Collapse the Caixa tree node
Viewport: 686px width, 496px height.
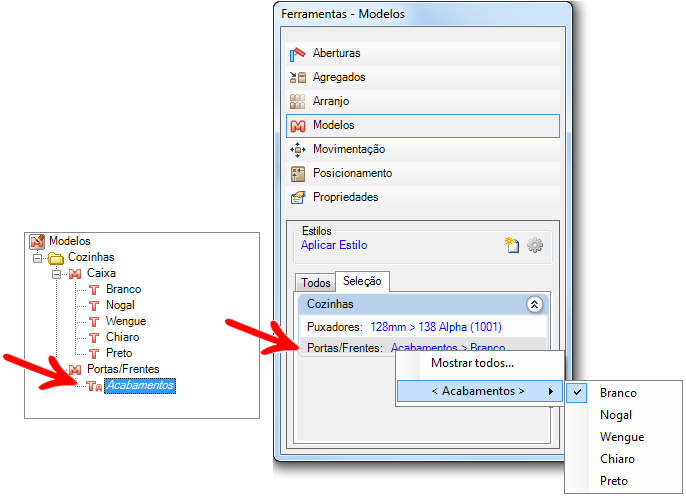click(x=56, y=275)
